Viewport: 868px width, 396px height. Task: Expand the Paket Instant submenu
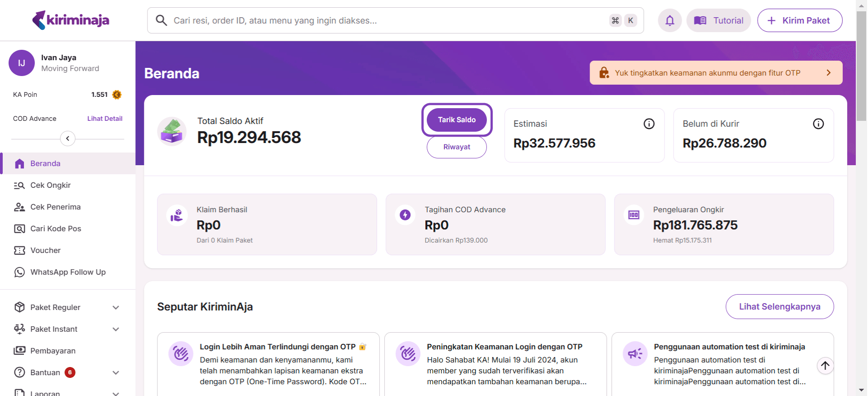click(116, 329)
